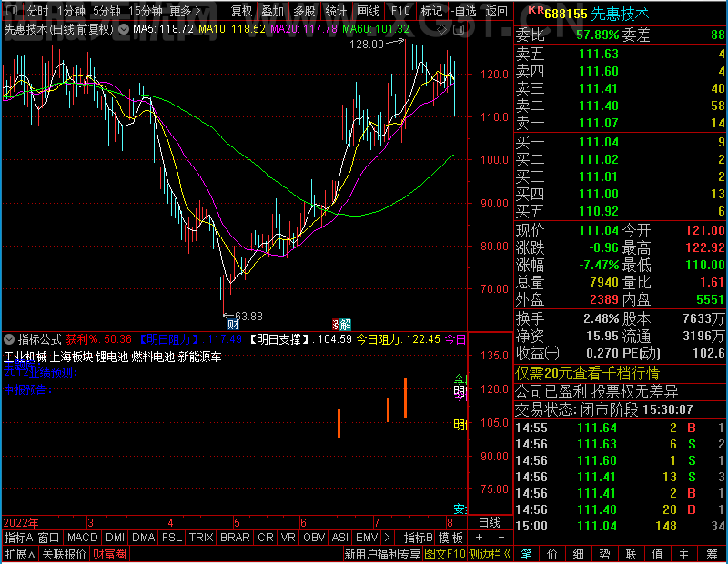Open F10 company info
Screen dimensions: 728x564
(400, 11)
